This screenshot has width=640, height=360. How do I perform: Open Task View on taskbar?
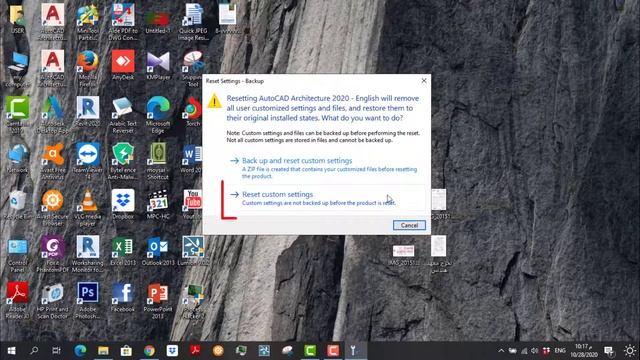(56, 351)
